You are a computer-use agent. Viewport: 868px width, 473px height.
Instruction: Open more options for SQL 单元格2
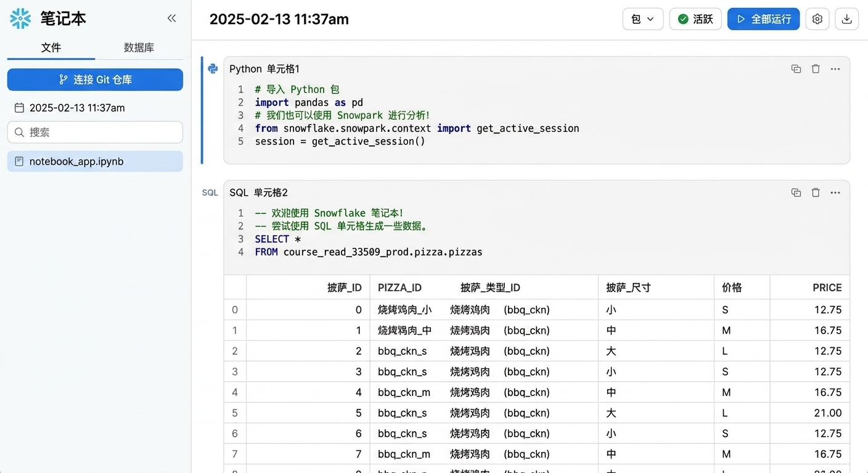pyautogui.click(x=835, y=193)
